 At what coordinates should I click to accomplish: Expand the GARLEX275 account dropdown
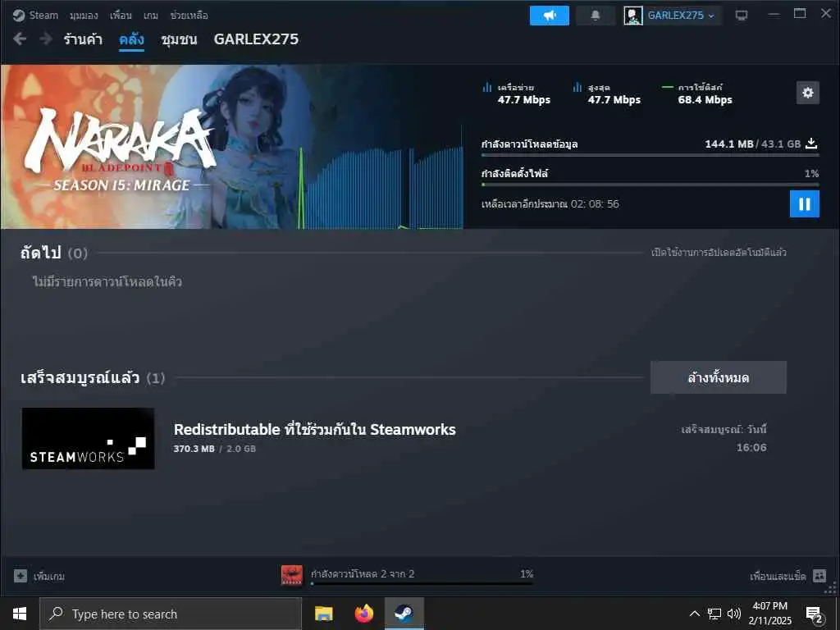tap(681, 16)
